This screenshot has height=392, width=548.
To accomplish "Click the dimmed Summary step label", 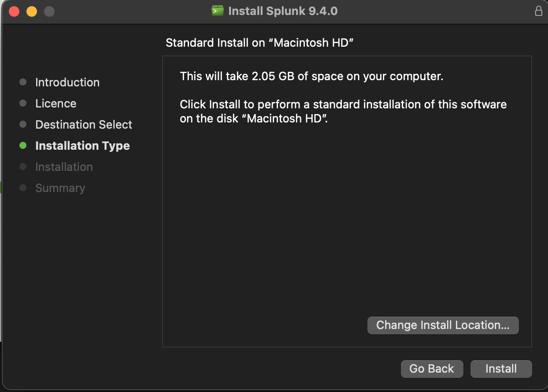I will point(60,188).
